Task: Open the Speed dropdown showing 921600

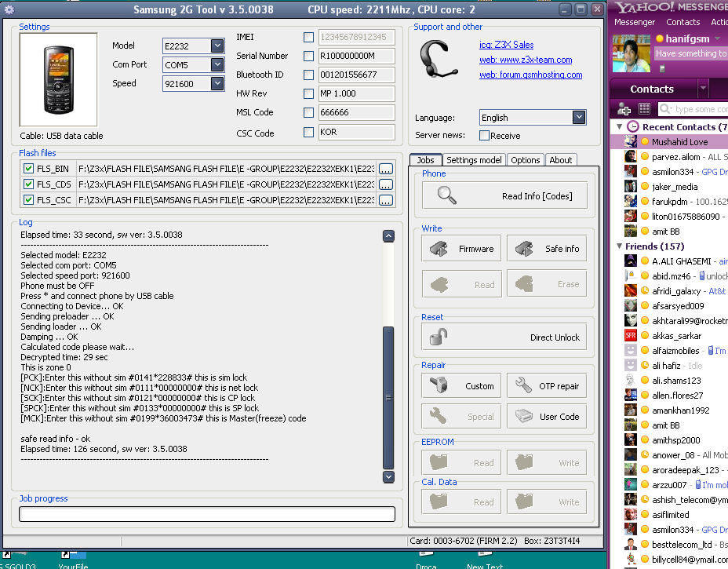Action: [217, 83]
